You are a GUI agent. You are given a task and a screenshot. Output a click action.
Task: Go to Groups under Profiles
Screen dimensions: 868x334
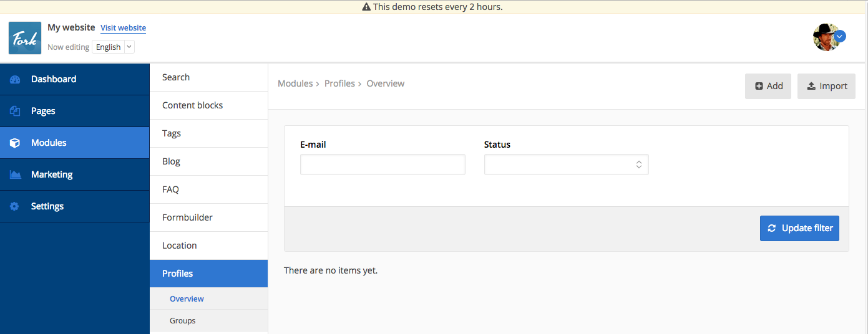pos(182,320)
